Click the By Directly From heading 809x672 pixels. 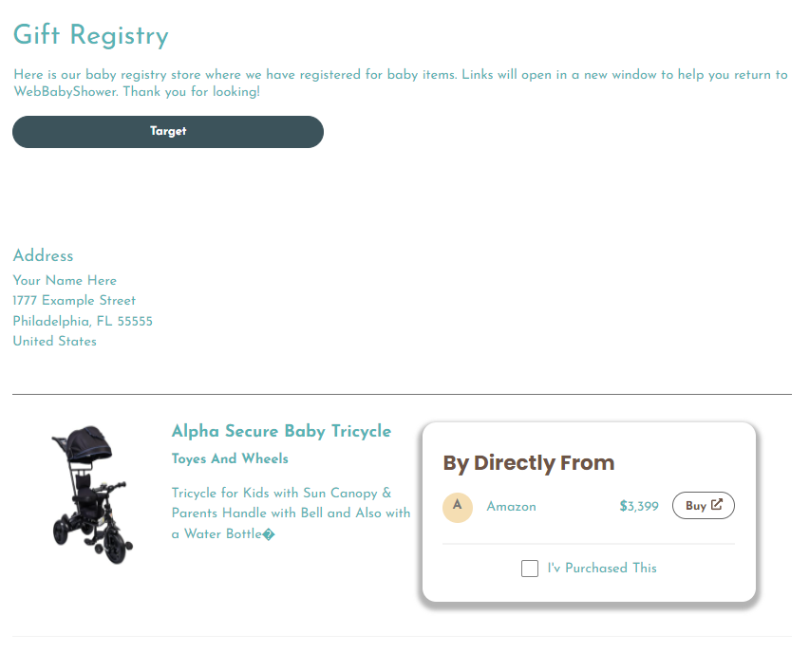528,463
